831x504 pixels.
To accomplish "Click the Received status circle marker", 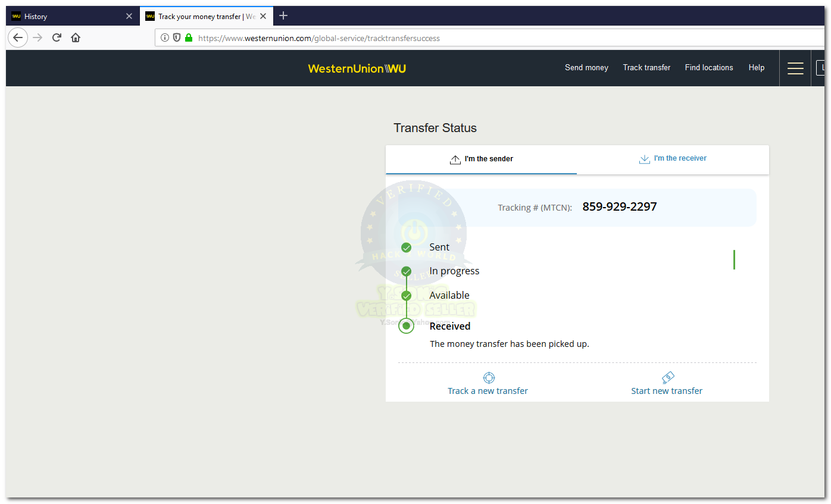I will pyautogui.click(x=406, y=326).
